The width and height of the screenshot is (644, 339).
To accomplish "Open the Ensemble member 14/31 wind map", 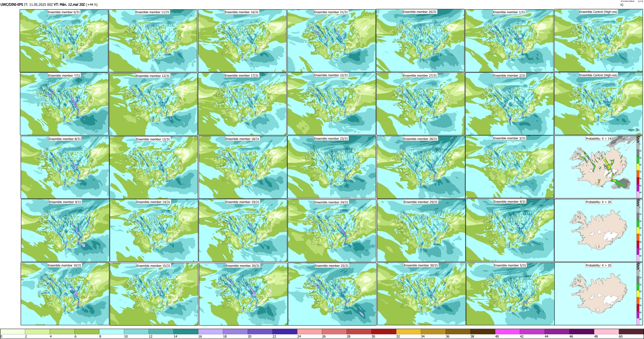I will tap(154, 230).
